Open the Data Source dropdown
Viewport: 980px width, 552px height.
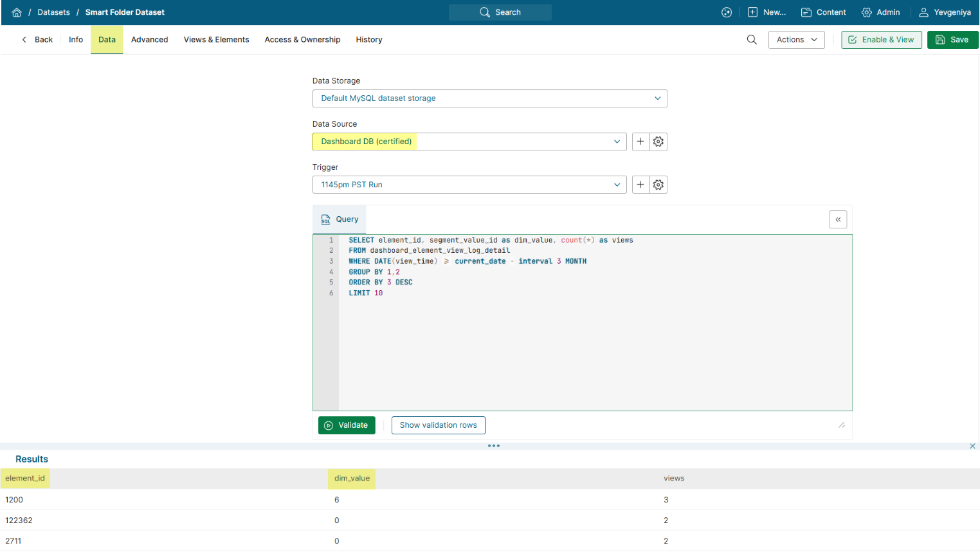point(469,142)
